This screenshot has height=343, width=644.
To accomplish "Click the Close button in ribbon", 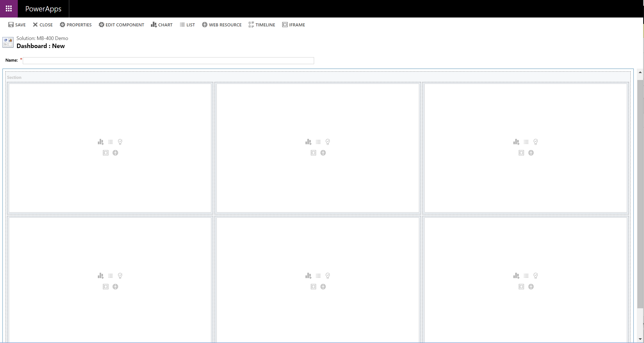I will coord(42,25).
